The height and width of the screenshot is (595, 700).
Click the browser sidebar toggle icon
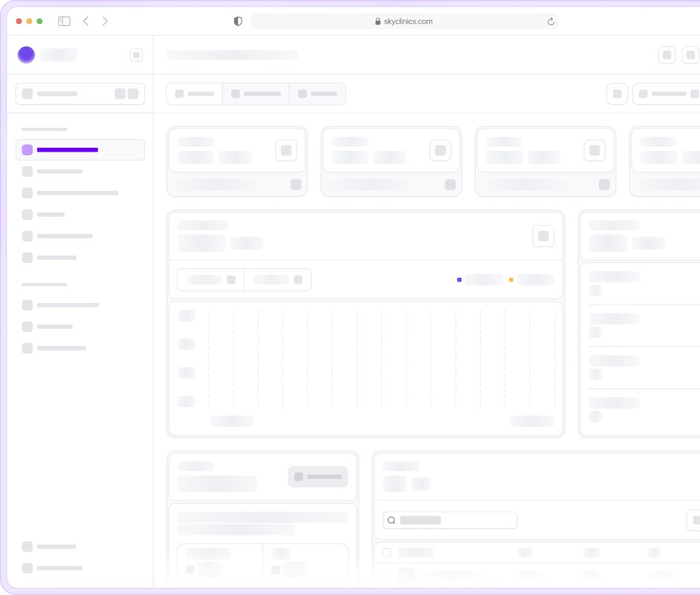tap(64, 22)
